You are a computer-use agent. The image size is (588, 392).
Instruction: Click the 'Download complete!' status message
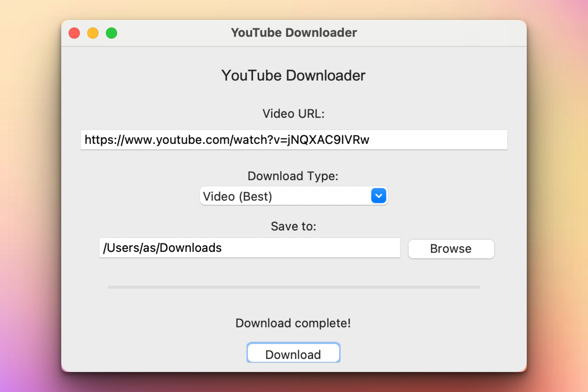(293, 323)
